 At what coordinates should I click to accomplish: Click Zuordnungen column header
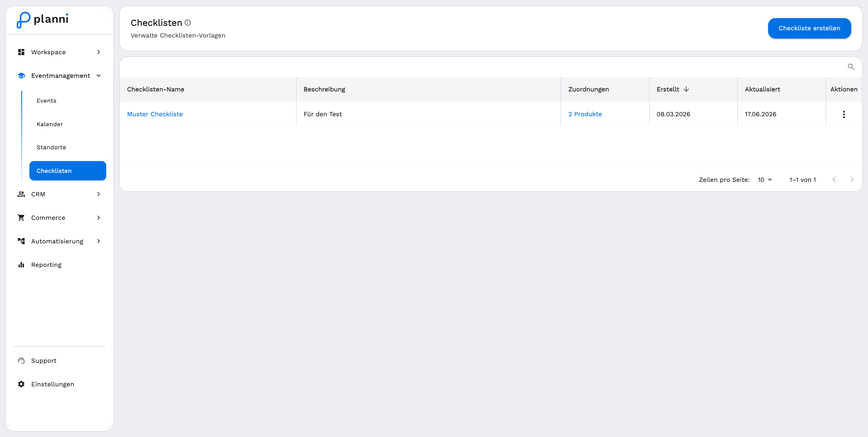(588, 89)
